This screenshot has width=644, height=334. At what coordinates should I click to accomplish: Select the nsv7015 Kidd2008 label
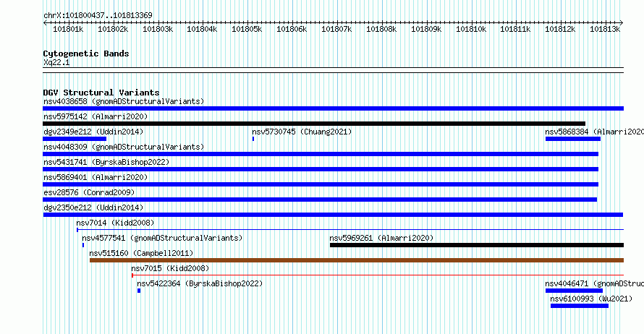(171, 268)
